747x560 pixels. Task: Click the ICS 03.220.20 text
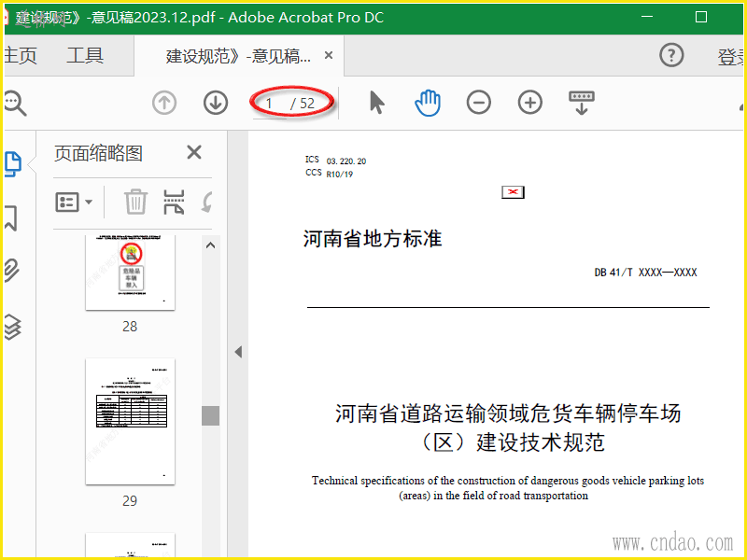(335, 161)
